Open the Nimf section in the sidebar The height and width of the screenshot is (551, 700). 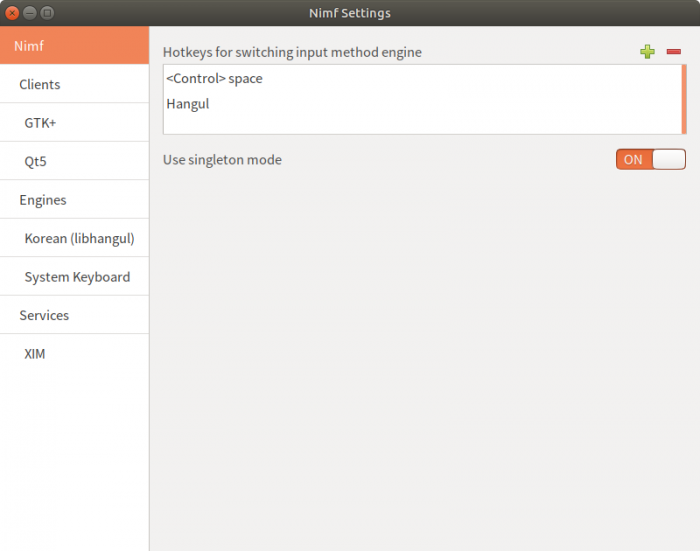(74, 46)
